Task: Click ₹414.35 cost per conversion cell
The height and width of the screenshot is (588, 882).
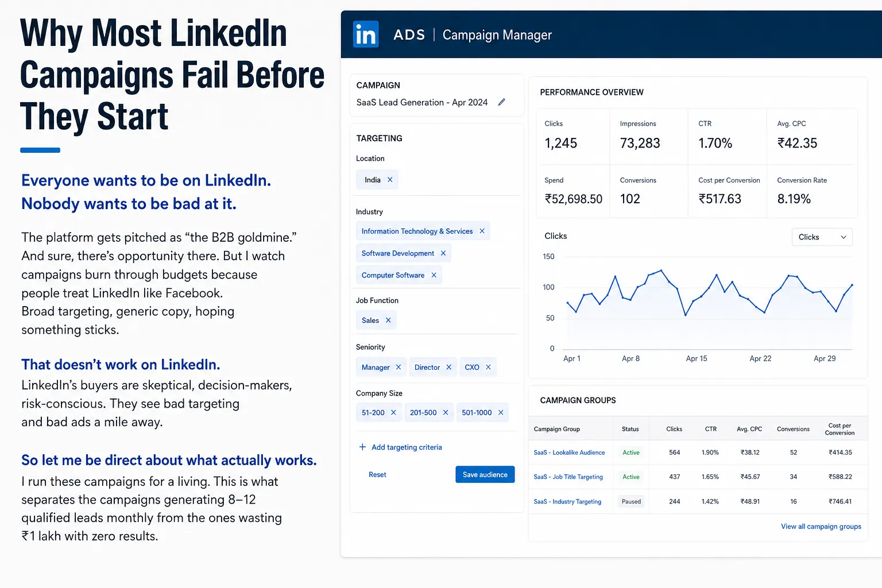Action: click(x=840, y=452)
